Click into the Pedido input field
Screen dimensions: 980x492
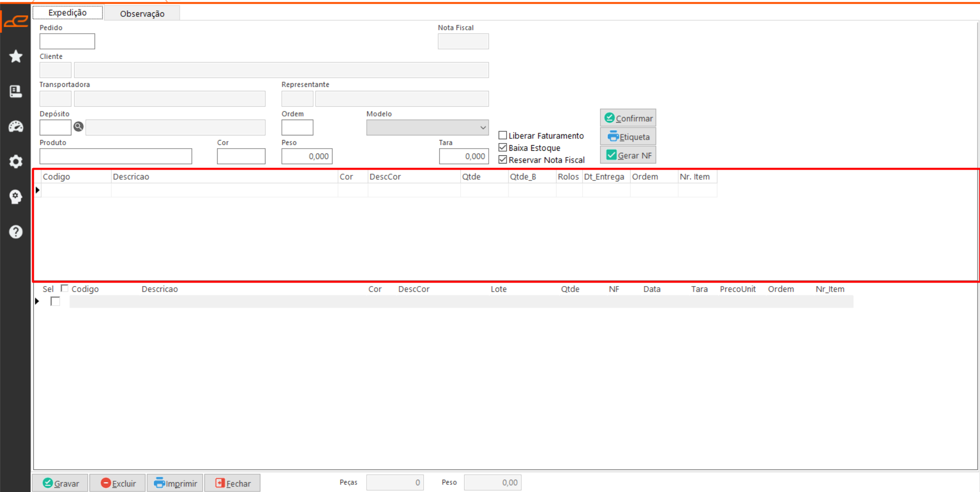pyautogui.click(x=67, y=41)
